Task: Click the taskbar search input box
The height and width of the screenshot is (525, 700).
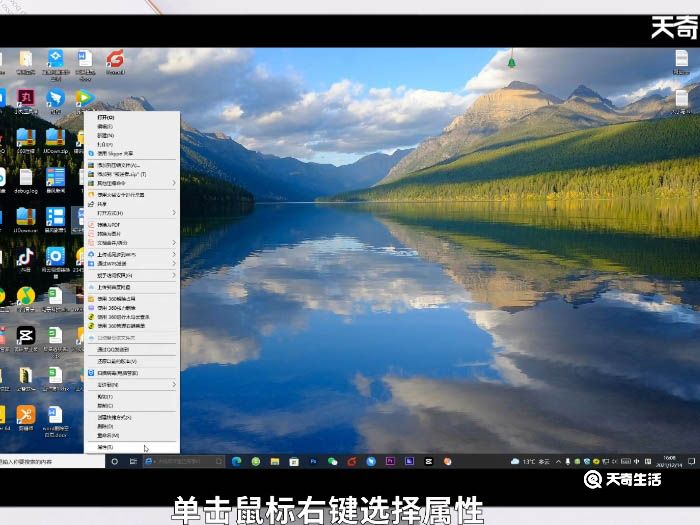Action: [180, 462]
